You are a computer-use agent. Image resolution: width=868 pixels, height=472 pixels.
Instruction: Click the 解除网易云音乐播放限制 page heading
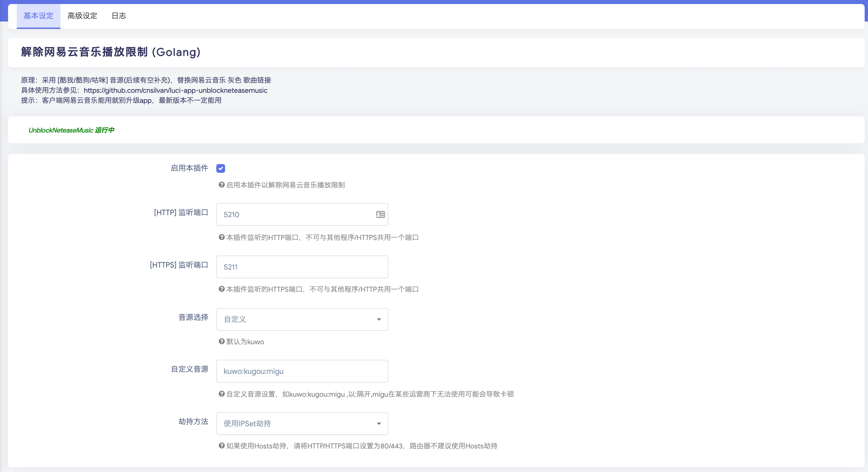coord(111,52)
